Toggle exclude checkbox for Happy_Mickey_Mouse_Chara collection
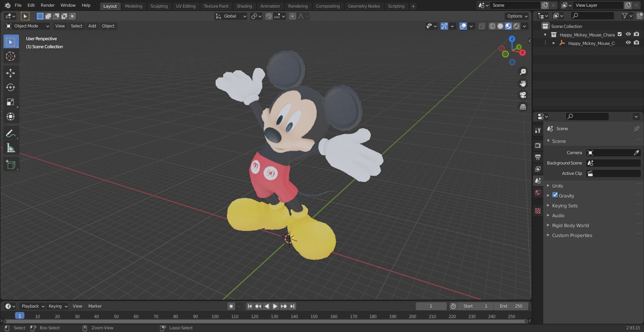644x332 pixels. [620, 34]
